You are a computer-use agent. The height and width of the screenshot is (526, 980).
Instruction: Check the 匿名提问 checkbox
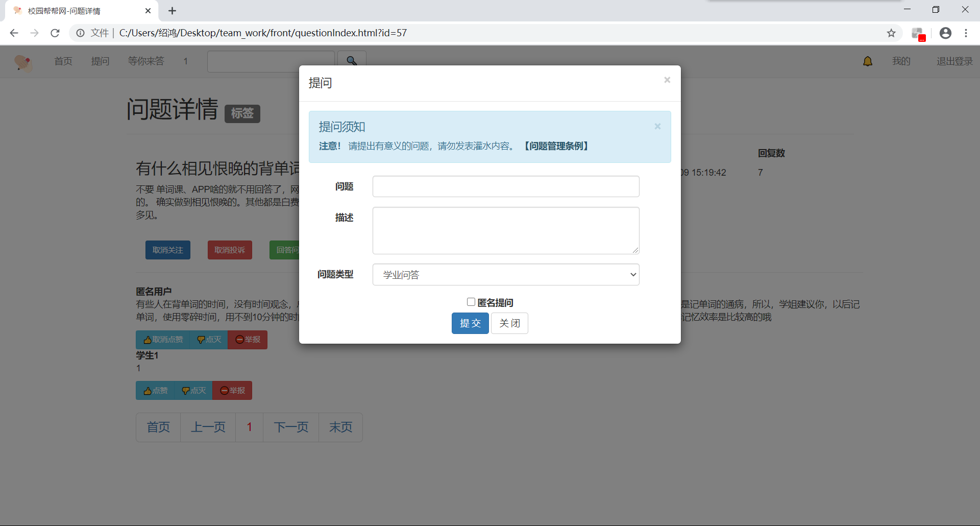(x=471, y=302)
